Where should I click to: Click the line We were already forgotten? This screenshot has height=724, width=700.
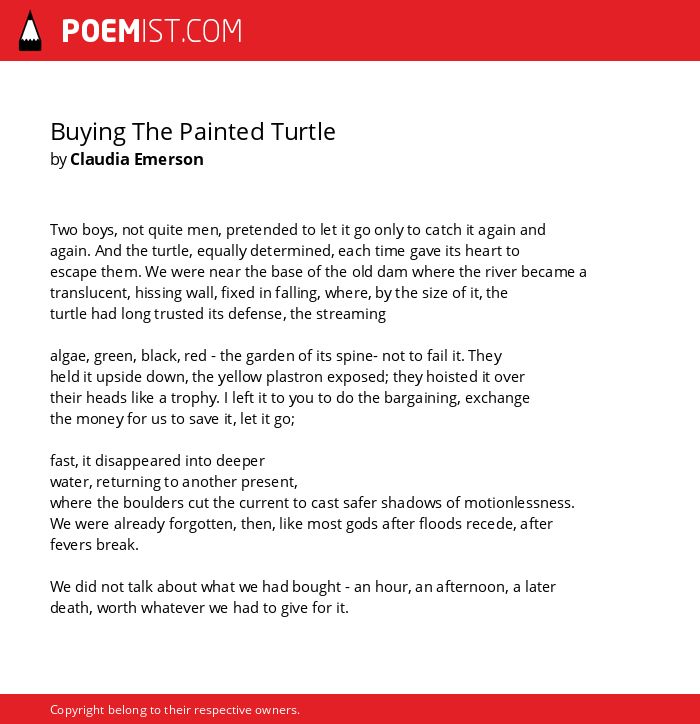tap(301, 524)
